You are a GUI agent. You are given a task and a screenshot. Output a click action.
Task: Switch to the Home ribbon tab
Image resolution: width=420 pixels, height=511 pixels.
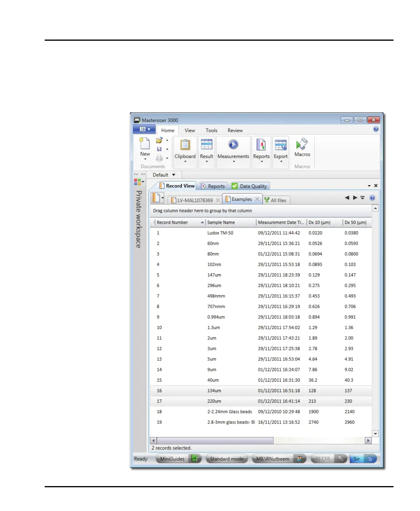(x=168, y=130)
